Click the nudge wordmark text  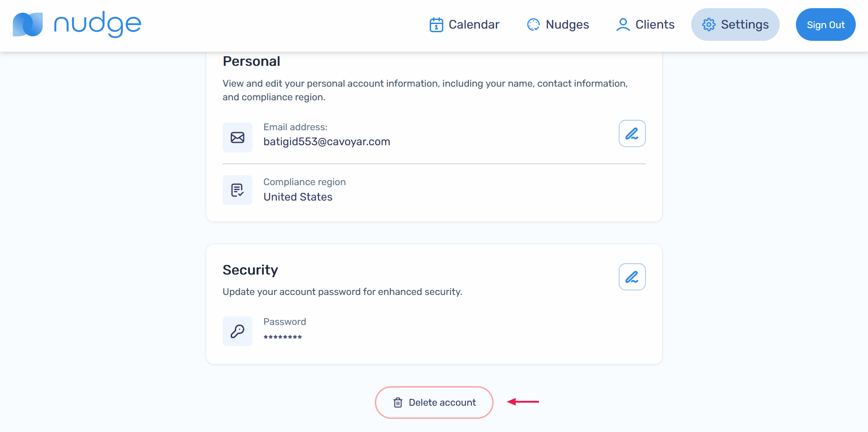click(97, 25)
